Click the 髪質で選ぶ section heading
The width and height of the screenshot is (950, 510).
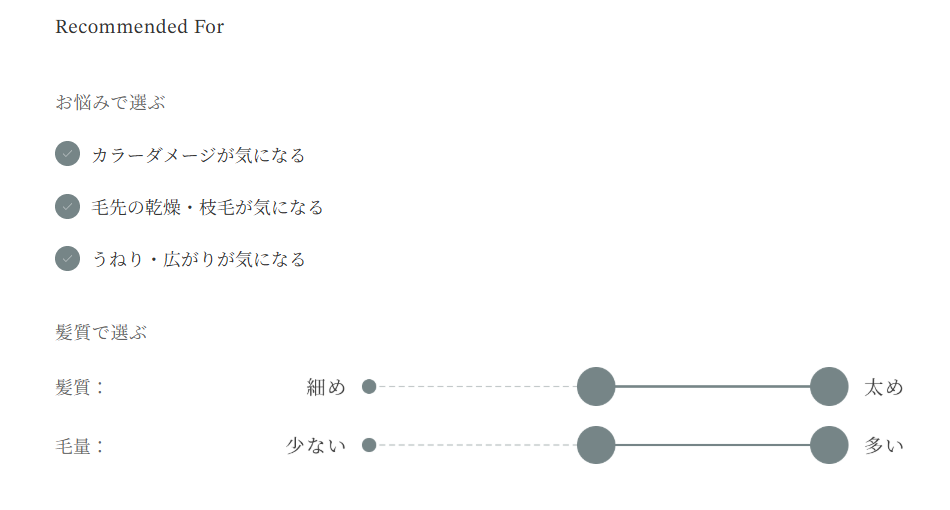(x=101, y=333)
